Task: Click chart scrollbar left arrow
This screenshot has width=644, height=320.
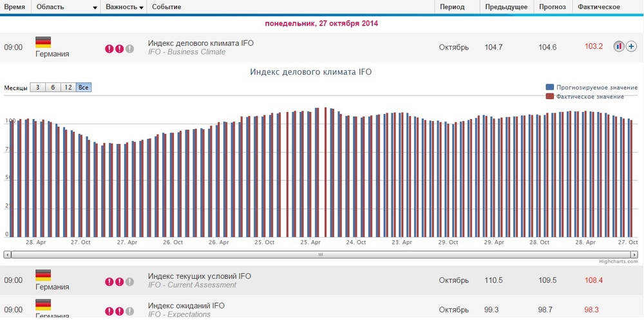Action: (x=7, y=255)
